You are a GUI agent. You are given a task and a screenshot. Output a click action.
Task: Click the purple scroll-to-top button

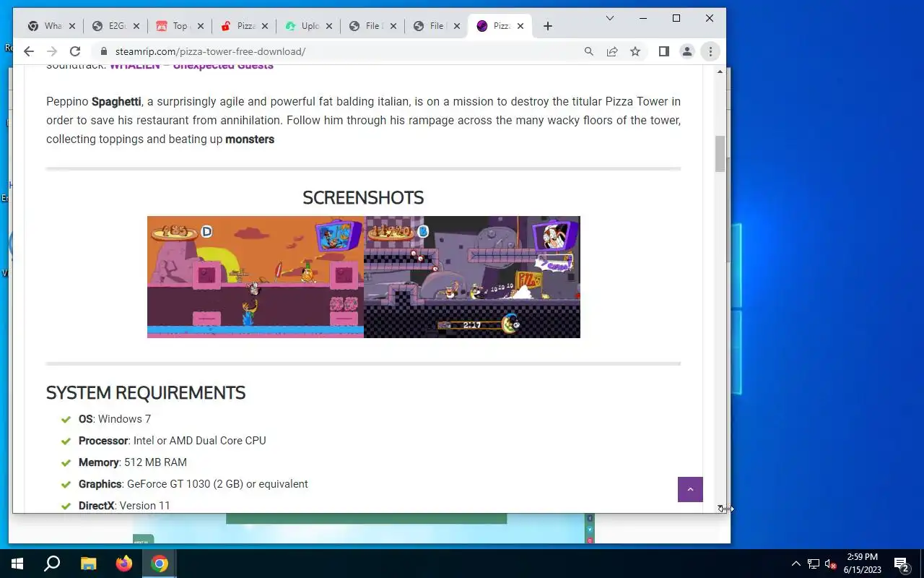pos(690,489)
